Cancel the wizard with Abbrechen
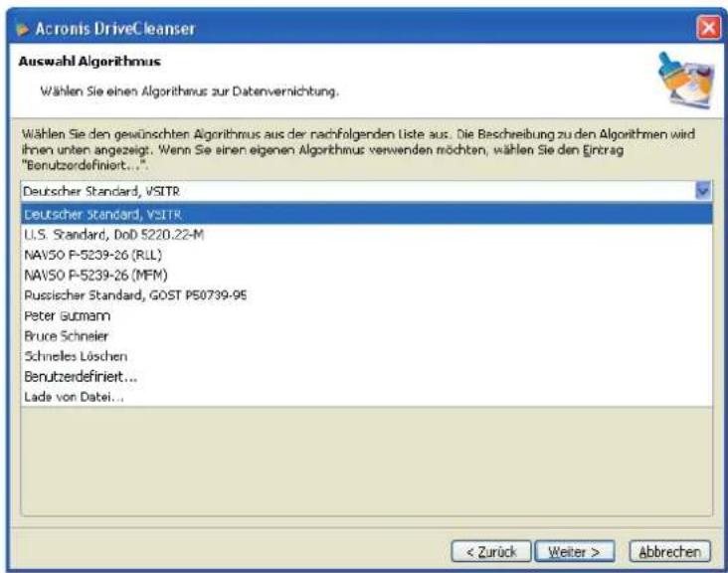The height and width of the screenshot is (573, 728). (x=669, y=552)
